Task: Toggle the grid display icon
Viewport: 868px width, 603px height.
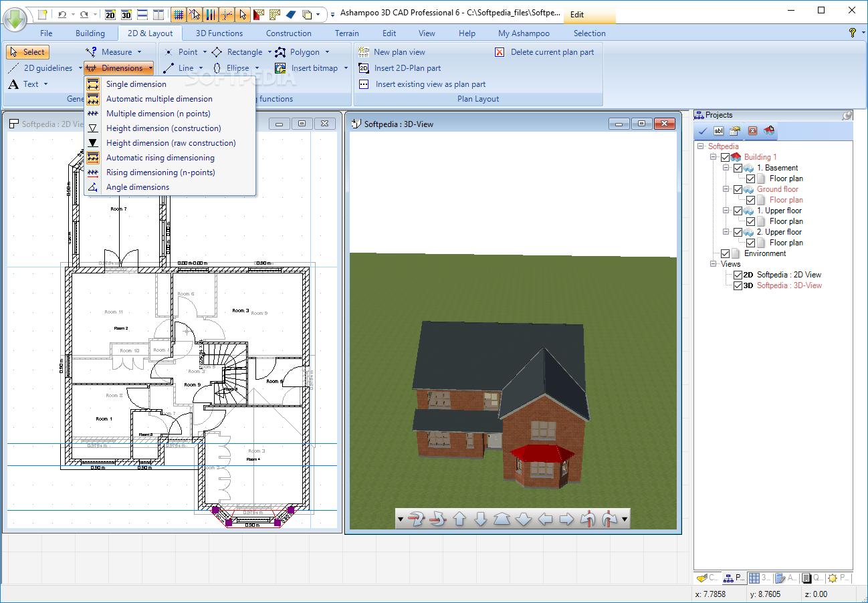Action: coord(179,14)
